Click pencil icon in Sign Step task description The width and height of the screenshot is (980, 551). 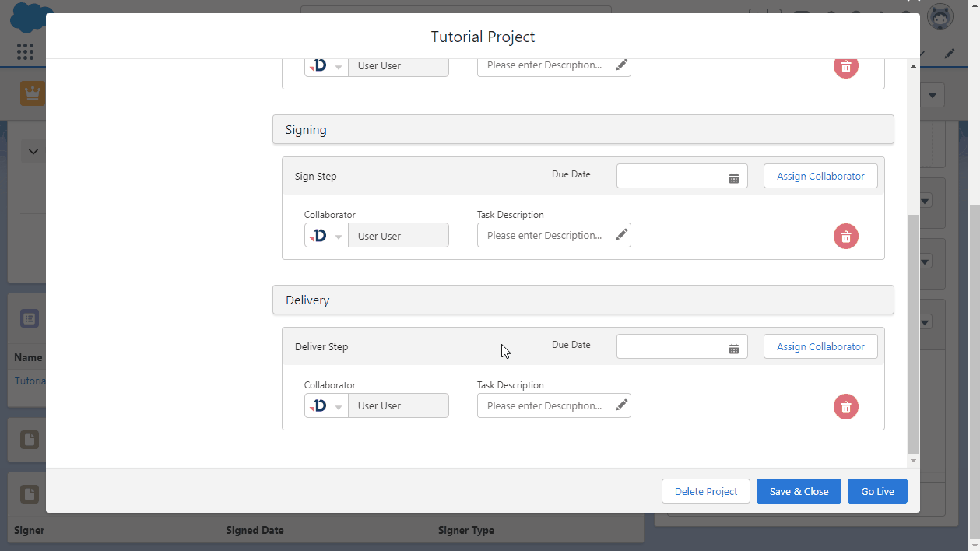621,236
